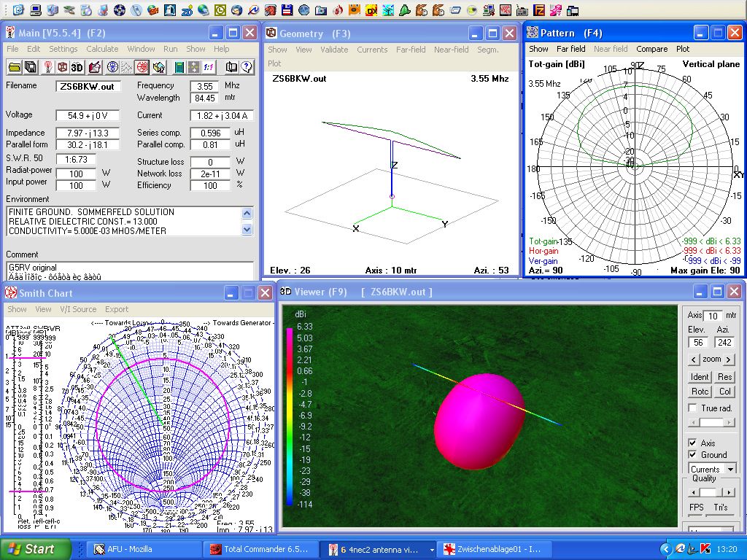
Task: Open the geometry edit pencil icon
Action: pyautogui.click(x=94, y=67)
